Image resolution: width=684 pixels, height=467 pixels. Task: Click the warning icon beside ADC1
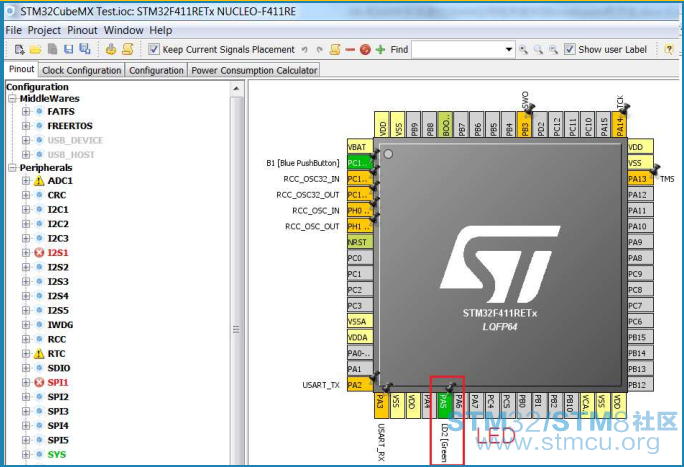pos(39,181)
